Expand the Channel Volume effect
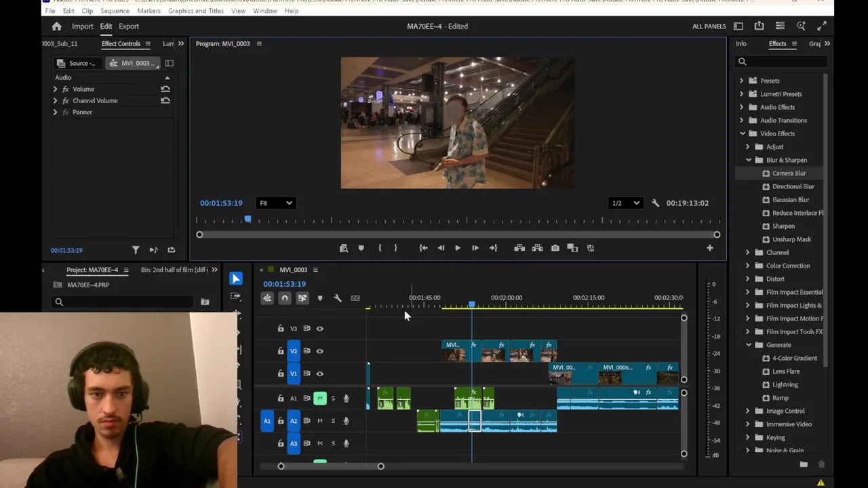 [55, 100]
